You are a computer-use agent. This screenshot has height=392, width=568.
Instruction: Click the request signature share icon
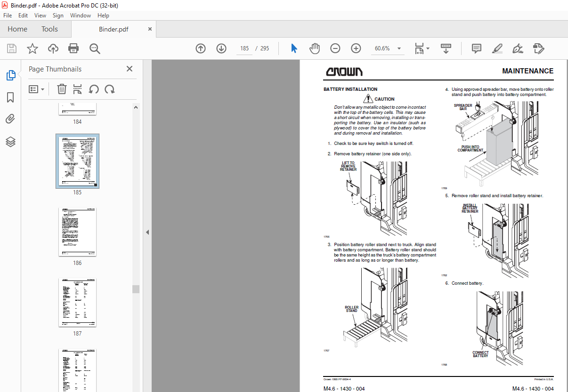[539, 48]
